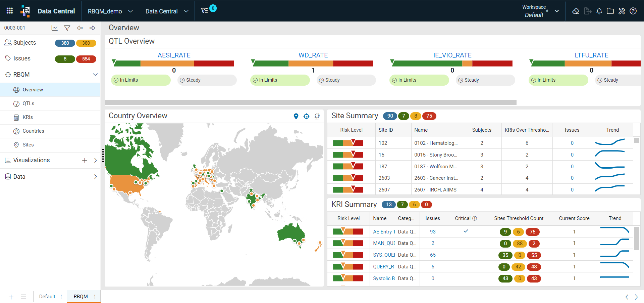Expand the Data sidebar section
Image resolution: width=644 pixels, height=303 pixels.
pyautogui.click(x=95, y=177)
